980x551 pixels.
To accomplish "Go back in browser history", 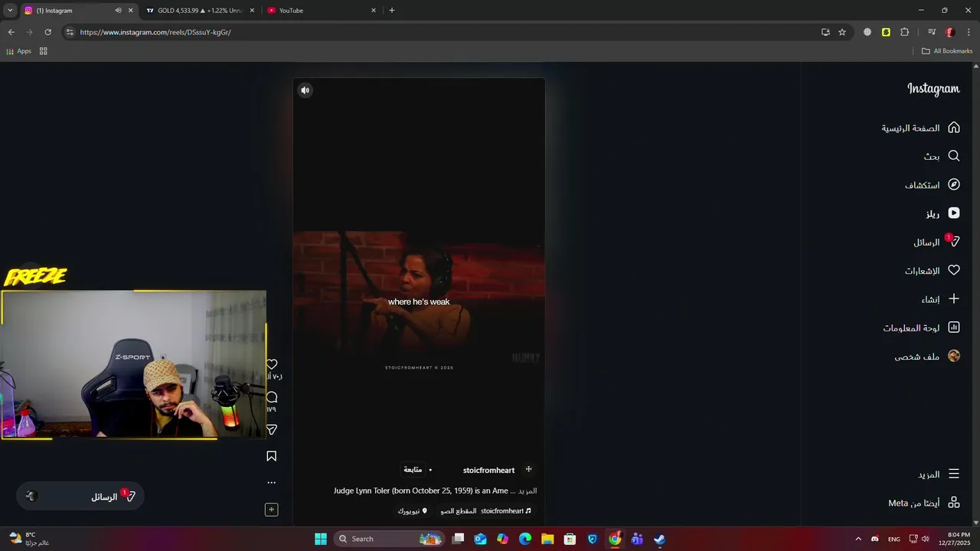I will 11,32.
